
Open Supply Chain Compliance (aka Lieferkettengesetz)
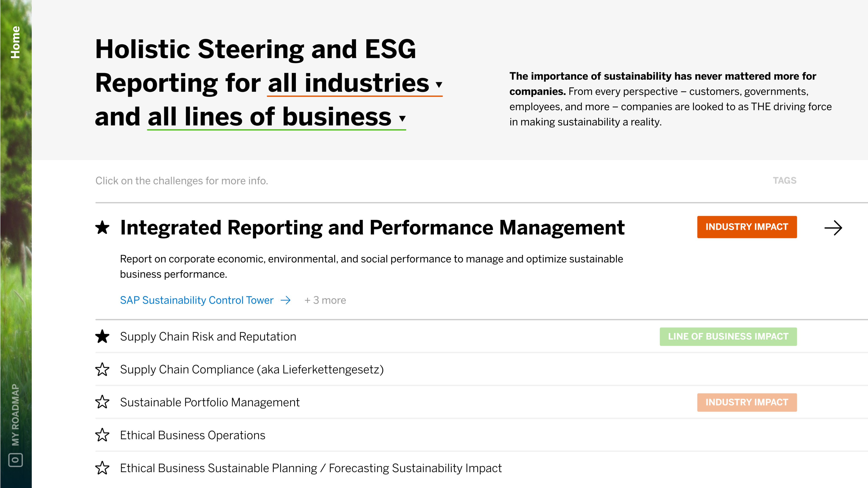252,369
